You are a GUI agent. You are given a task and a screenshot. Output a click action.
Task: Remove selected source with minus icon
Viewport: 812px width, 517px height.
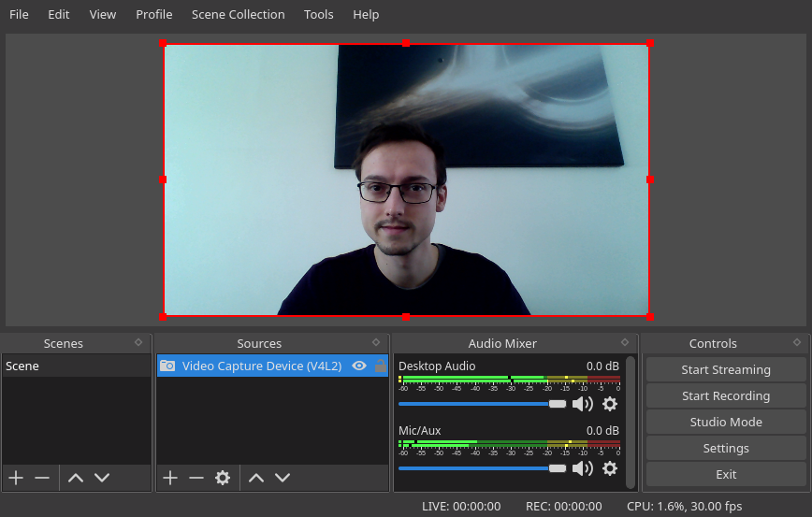click(x=196, y=478)
